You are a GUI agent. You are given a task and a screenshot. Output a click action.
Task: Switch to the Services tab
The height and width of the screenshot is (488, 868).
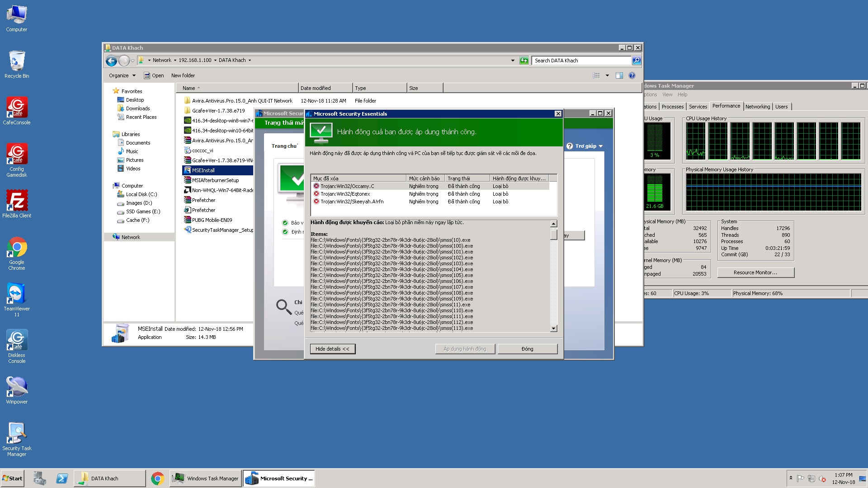pyautogui.click(x=698, y=107)
